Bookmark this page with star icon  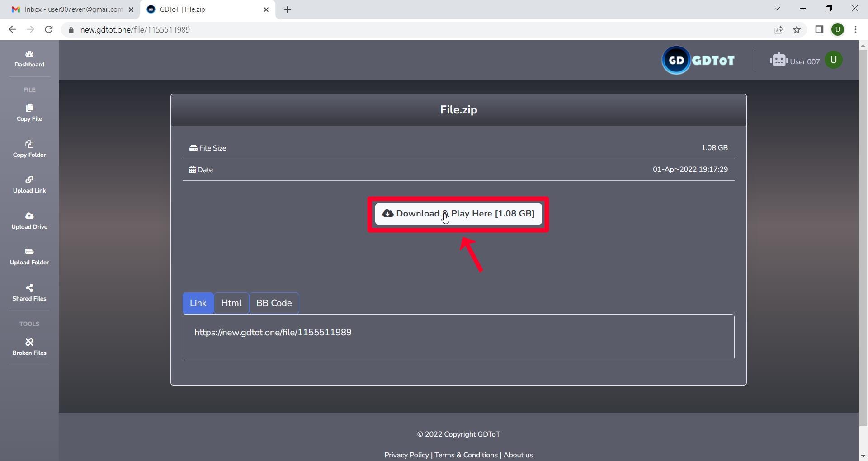click(797, 30)
